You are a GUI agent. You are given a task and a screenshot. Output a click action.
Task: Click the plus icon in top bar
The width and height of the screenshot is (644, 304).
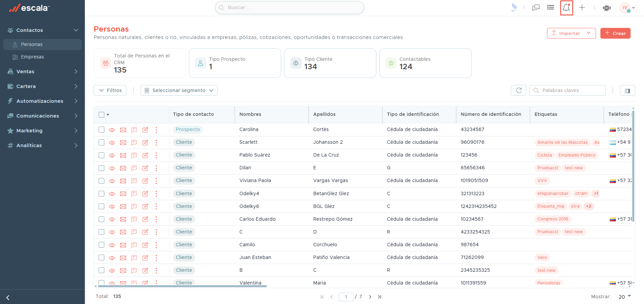[x=582, y=7]
